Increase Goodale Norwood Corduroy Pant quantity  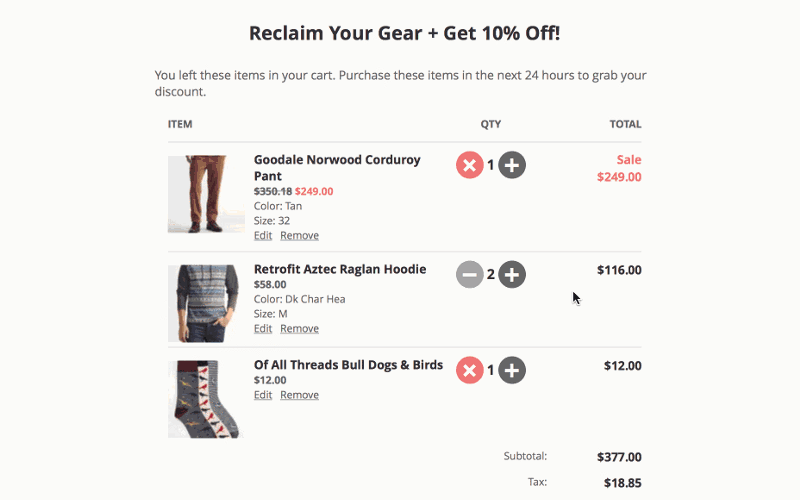[x=512, y=165]
